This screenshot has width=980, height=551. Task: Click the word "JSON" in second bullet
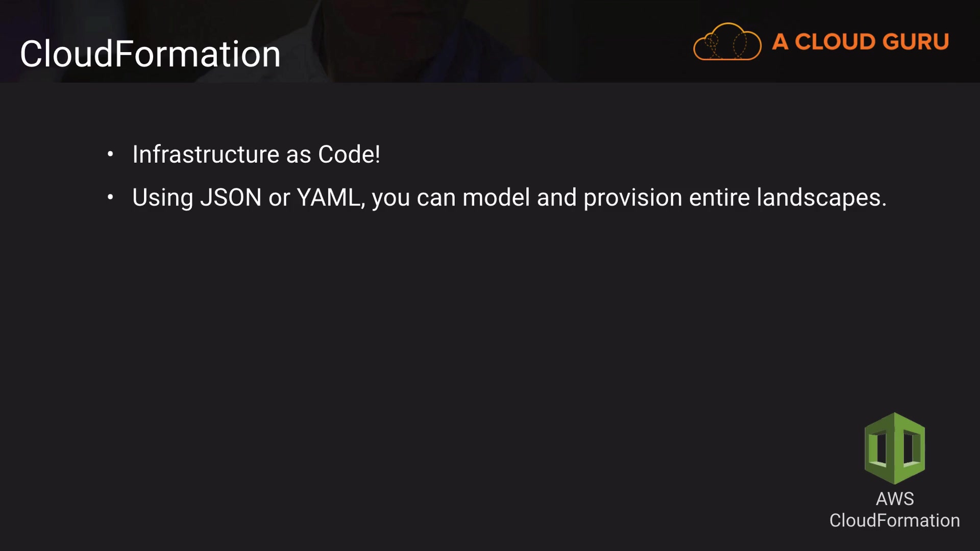231,197
